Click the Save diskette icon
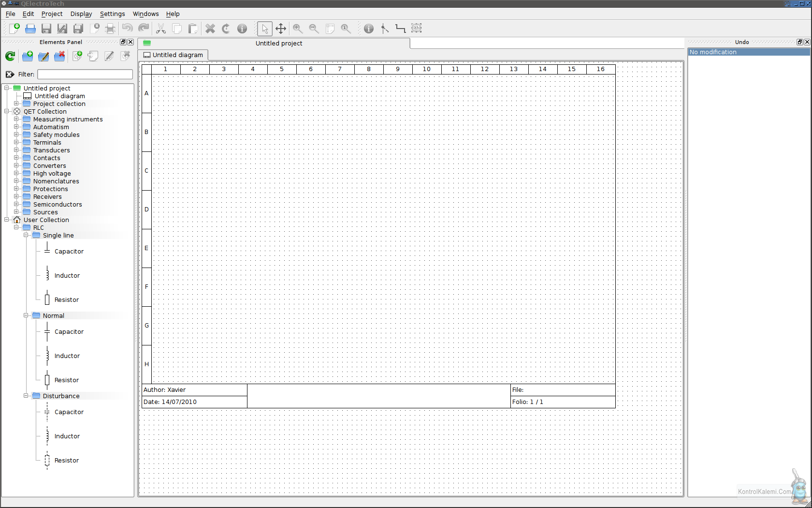Viewport: 812px width, 508px height. pyautogui.click(x=46, y=29)
